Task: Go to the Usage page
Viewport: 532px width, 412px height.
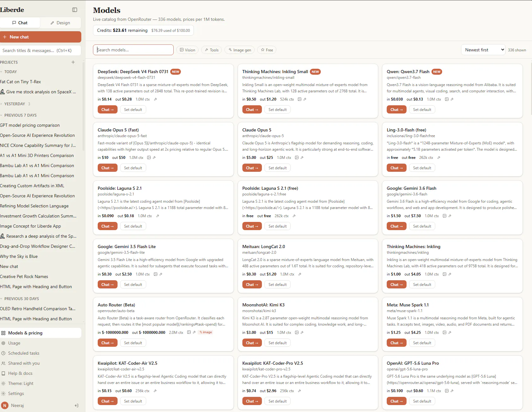Action: tap(40, 343)
